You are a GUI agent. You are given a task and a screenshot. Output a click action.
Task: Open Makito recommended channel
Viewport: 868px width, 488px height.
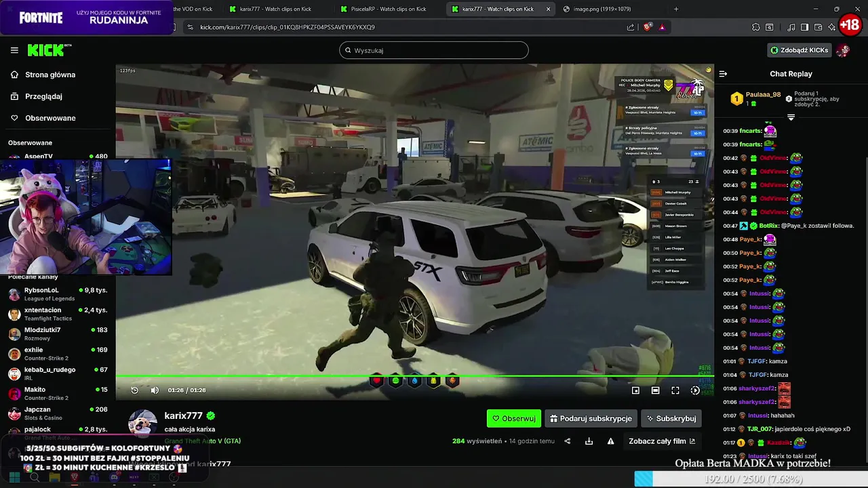tap(58, 393)
